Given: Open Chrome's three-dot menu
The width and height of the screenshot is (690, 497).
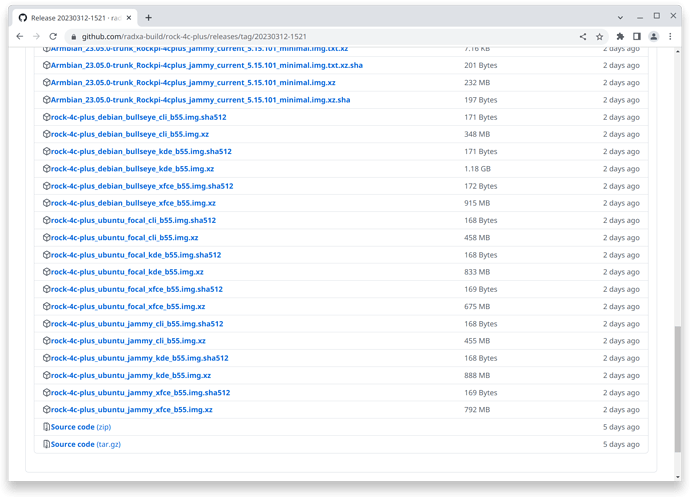Looking at the screenshot, I should pos(670,37).
